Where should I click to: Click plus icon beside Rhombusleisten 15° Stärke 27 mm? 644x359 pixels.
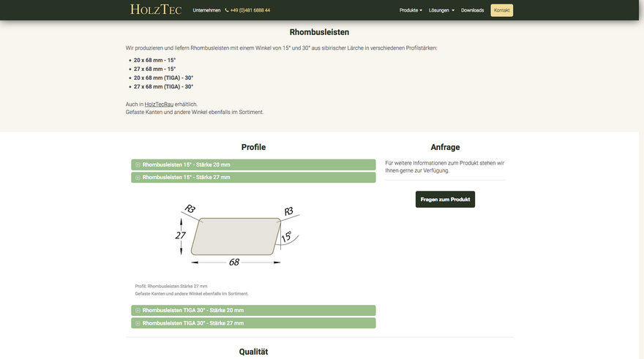click(138, 178)
